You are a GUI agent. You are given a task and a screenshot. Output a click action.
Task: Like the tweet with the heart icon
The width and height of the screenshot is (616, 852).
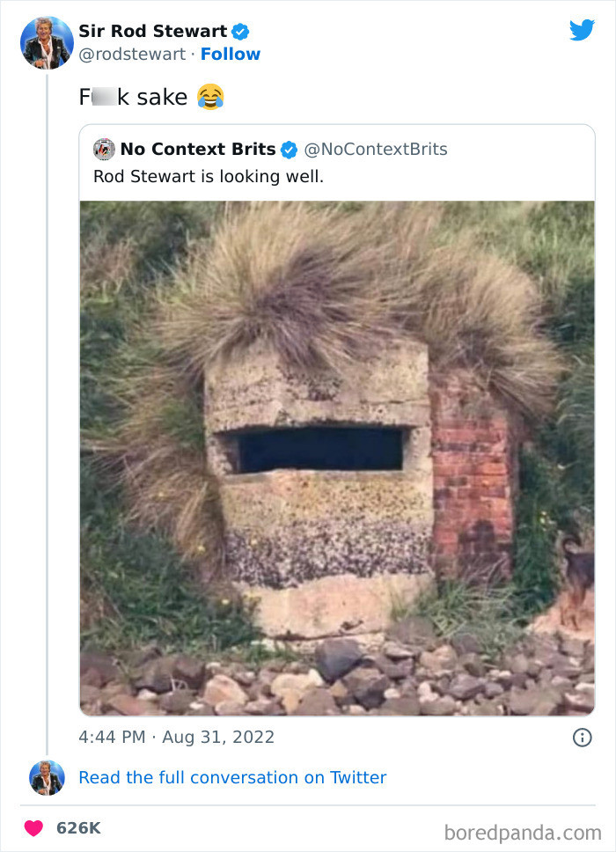pyautogui.click(x=33, y=828)
